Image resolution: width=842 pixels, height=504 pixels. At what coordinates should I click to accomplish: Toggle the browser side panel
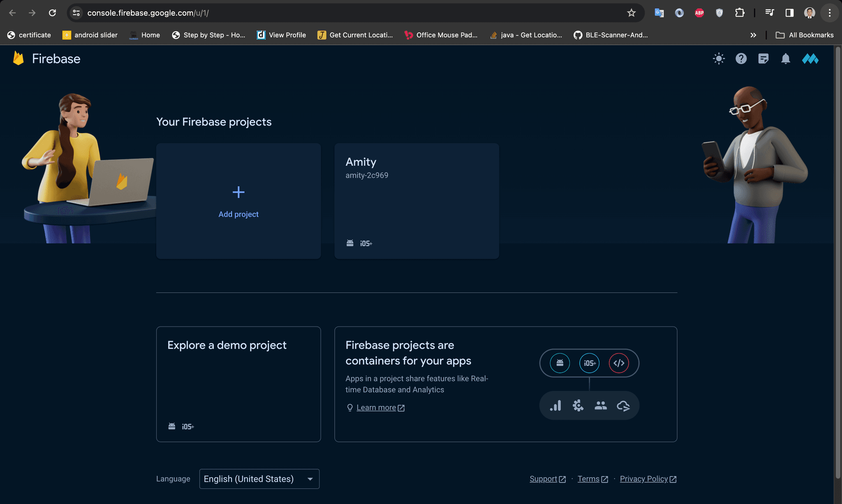click(x=789, y=13)
